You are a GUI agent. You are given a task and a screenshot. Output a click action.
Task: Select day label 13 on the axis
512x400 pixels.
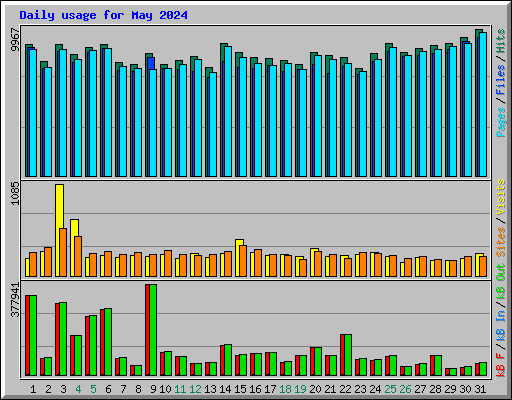pos(210,389)
